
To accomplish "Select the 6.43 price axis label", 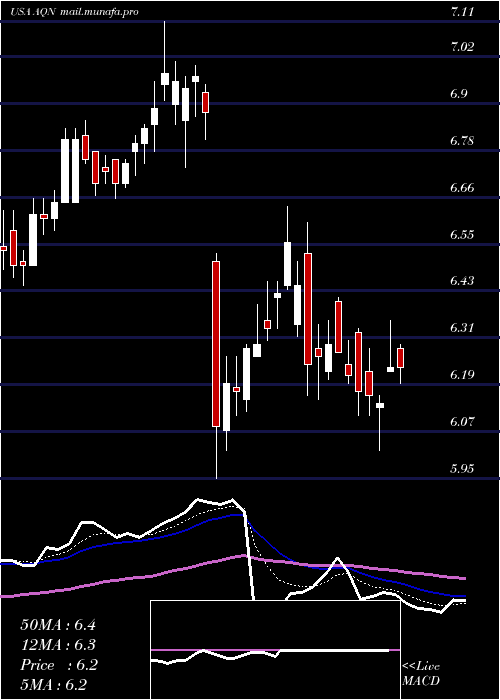I will (462, 281).
